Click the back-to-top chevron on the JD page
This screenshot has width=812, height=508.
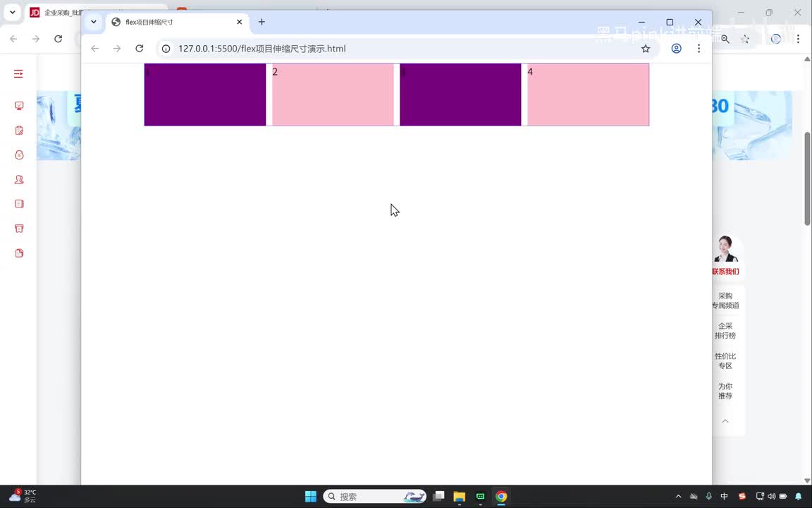point(725,421)
